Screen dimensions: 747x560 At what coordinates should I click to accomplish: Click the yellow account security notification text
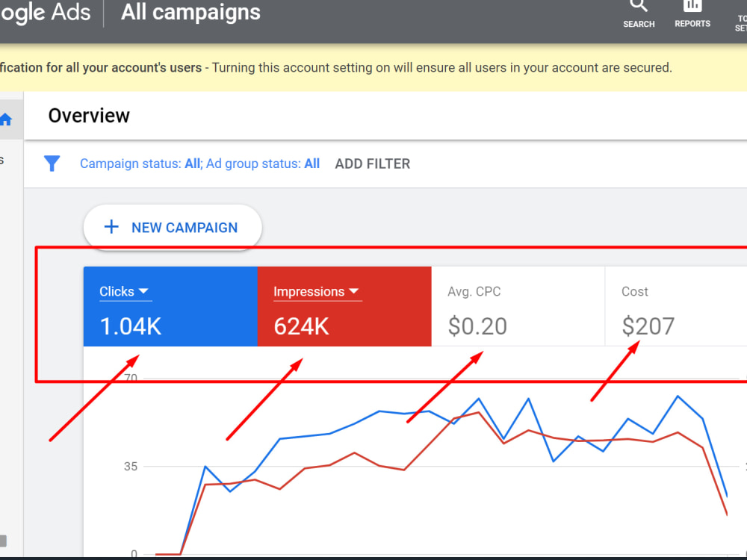(336, 68)
